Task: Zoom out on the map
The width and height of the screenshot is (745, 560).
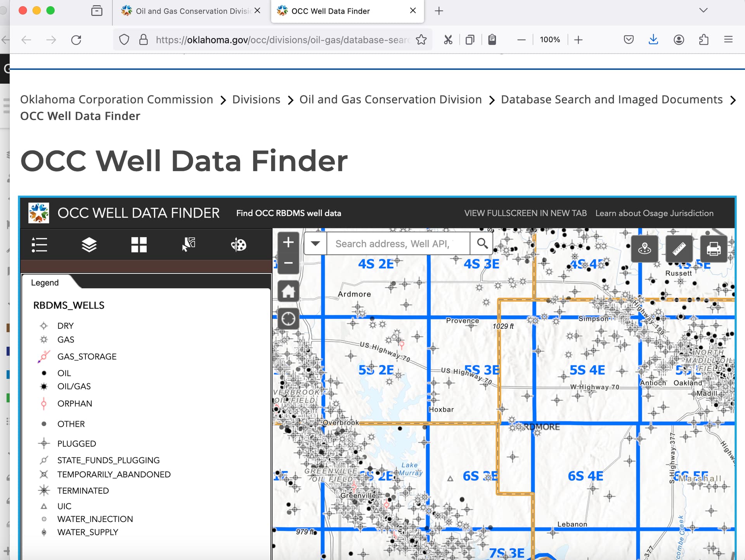Action: [288, 263]
